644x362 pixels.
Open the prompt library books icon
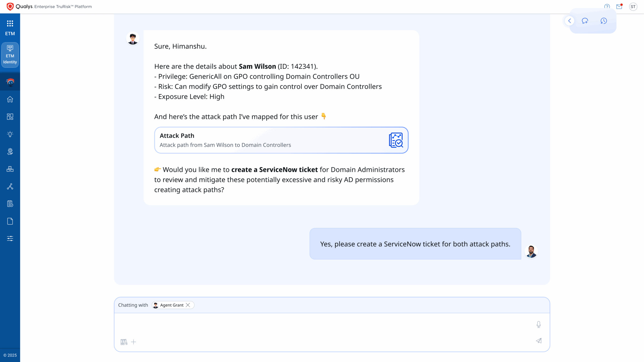[124, 342]
